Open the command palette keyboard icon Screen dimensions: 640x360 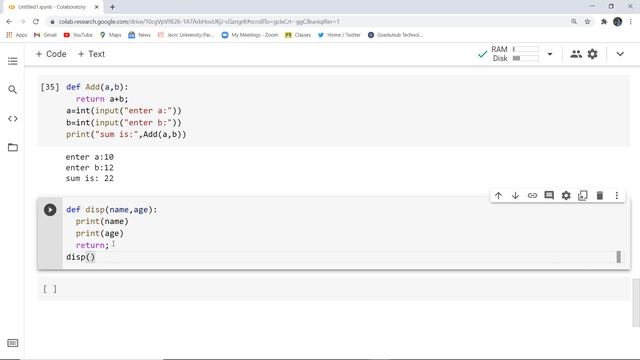tap(13, 343)
